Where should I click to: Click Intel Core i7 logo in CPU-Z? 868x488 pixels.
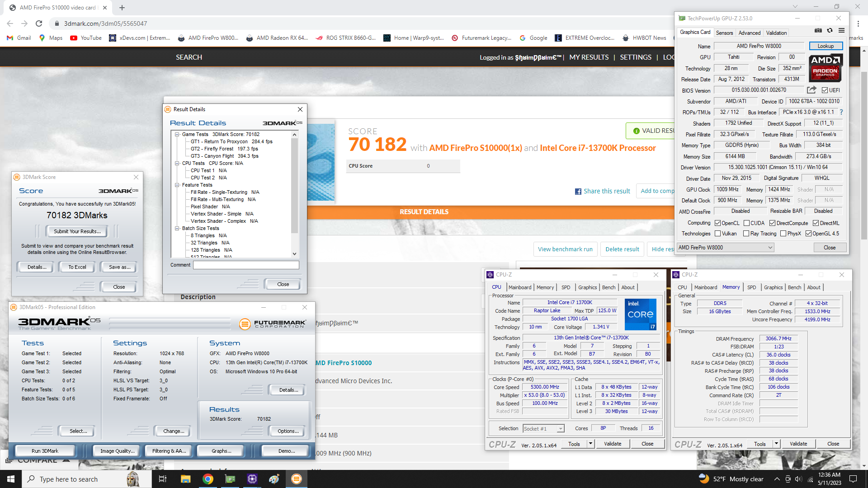pos(641,314)
